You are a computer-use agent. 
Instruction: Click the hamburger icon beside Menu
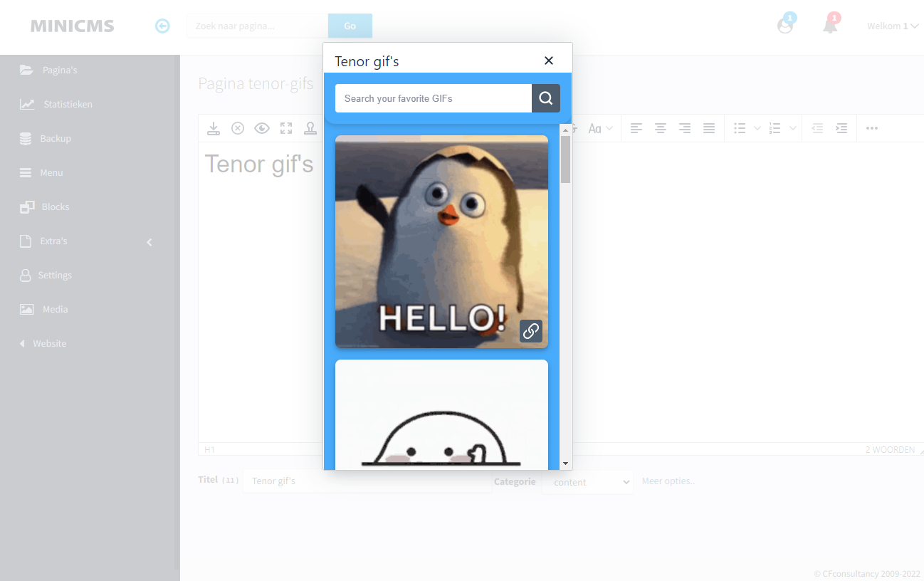pyautogui.click(x=26, y=172)
